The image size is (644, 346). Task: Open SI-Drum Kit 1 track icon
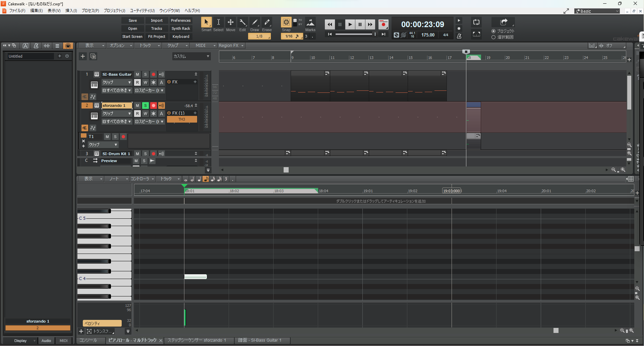(x=97, y=154)
